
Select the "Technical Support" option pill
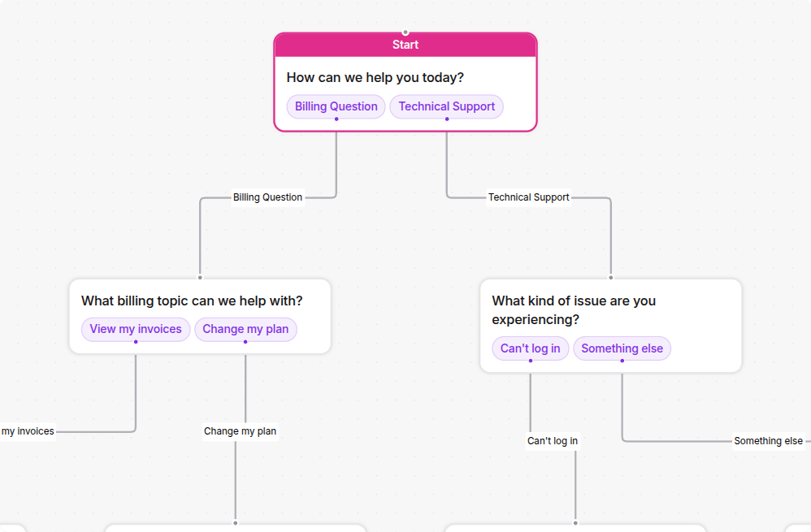(447, 106)
